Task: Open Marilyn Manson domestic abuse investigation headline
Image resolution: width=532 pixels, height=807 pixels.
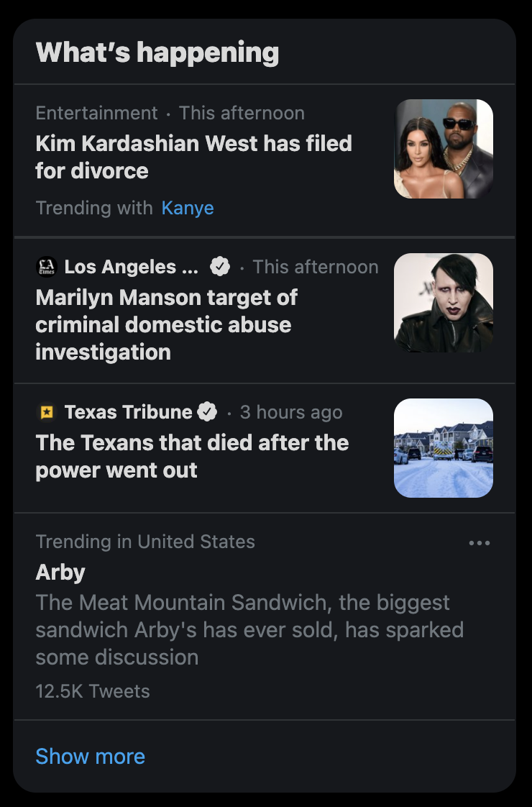Action: [167, 325]
